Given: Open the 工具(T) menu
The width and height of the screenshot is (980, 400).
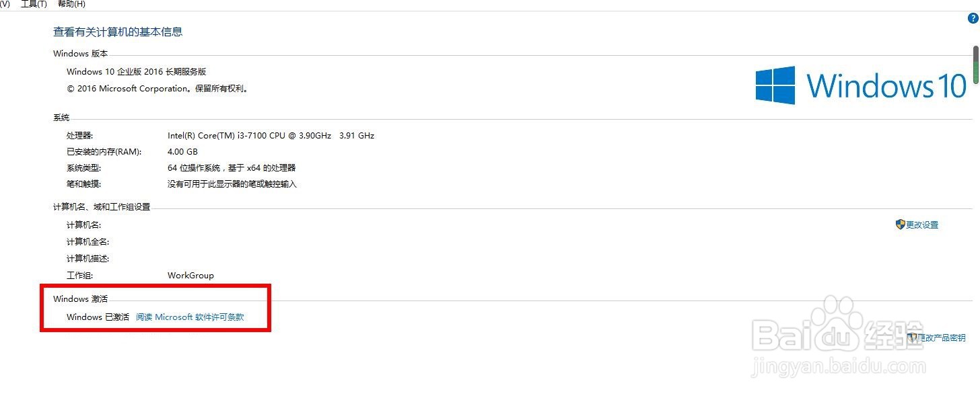Looking at the screenshot, I should tap(34, 4).
